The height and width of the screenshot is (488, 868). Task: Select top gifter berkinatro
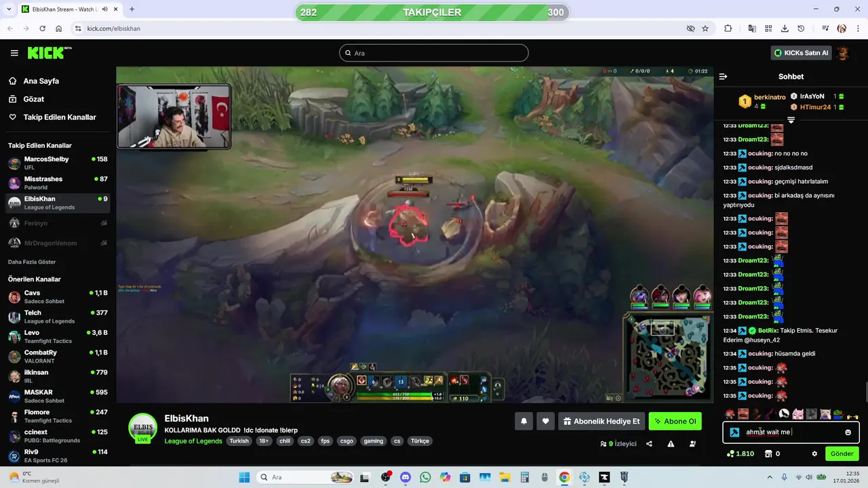762,102
